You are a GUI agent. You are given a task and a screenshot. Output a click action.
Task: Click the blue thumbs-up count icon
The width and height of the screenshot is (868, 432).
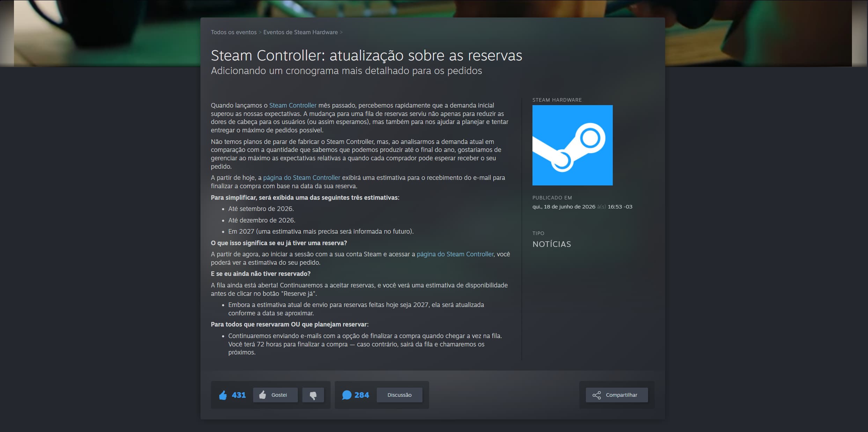(x=223, y=395)
